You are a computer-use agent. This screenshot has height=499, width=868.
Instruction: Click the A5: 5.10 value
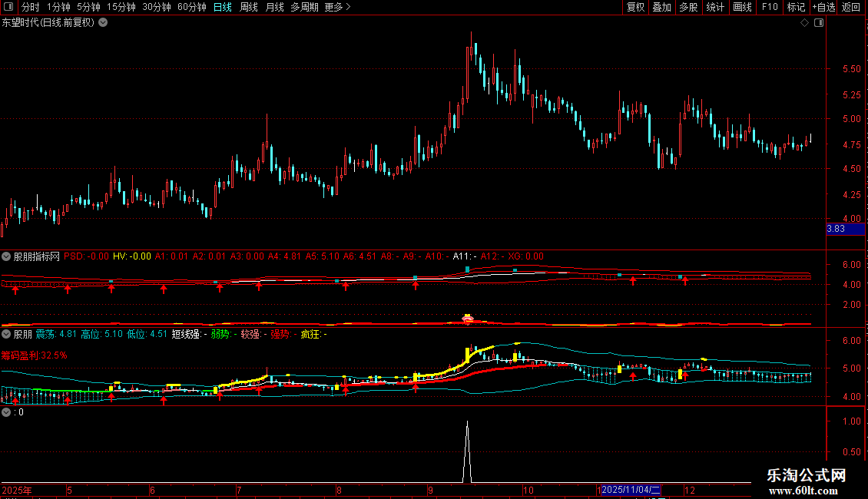[322, 256]
